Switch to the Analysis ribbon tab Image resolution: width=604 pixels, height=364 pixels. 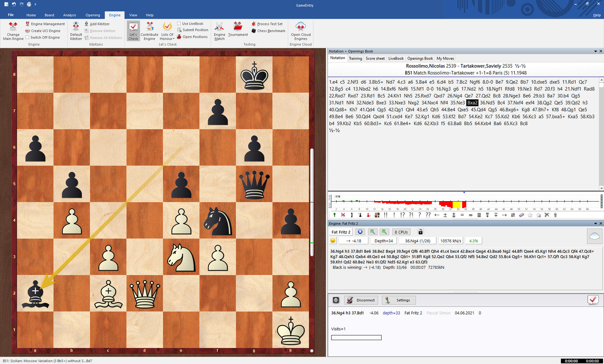(x=70, y=15)
